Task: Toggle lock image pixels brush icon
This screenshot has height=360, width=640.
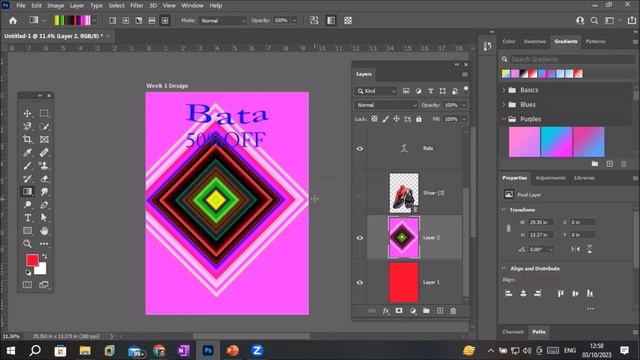Action: [385, 119]
